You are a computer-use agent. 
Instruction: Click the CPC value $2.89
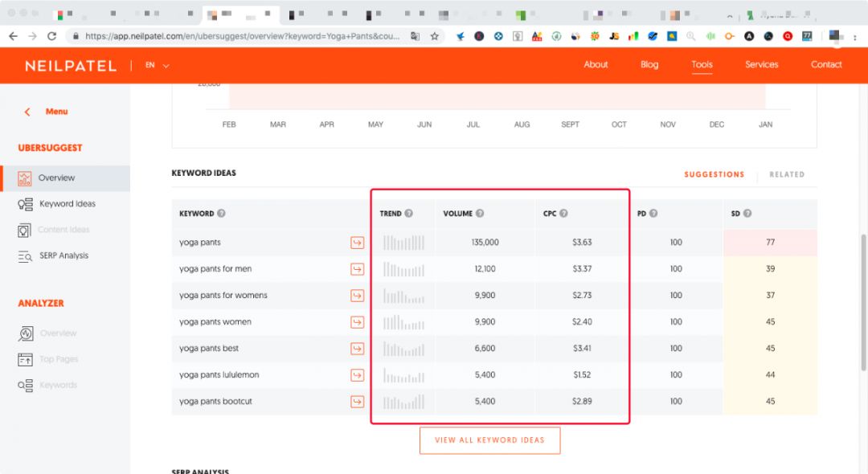click(x=582, y=402)
